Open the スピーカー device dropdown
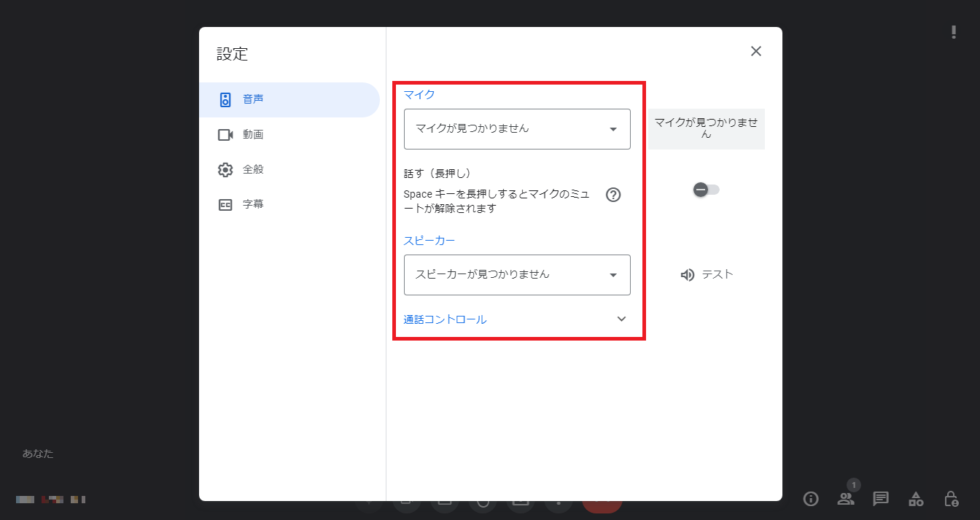This screenshot has width=980, height=520. (x=517, y=275)
